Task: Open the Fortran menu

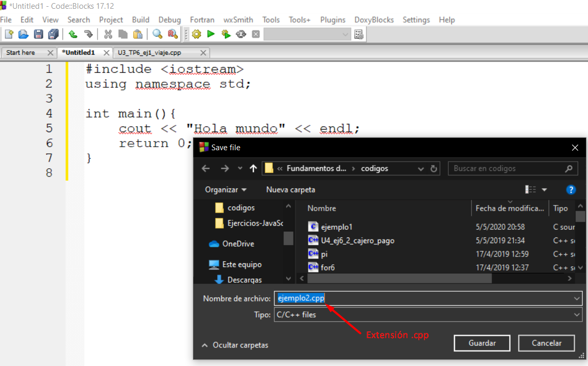Action: pyautogui.click(x=202, y=20)
